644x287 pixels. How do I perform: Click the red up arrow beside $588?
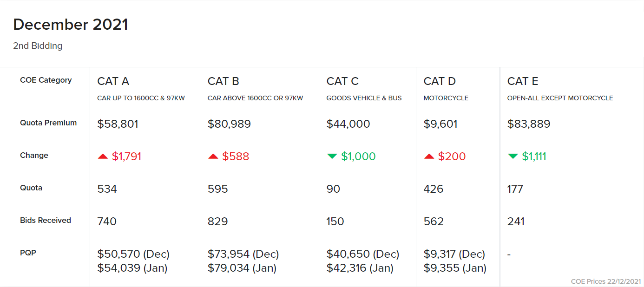tap(213, 157)
